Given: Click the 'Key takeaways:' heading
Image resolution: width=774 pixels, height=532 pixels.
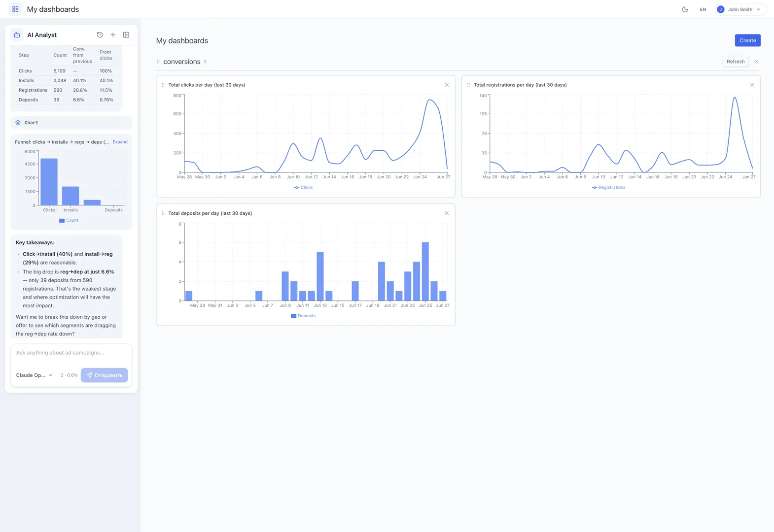Looking at the screenshot, I should tap(35, 242).
